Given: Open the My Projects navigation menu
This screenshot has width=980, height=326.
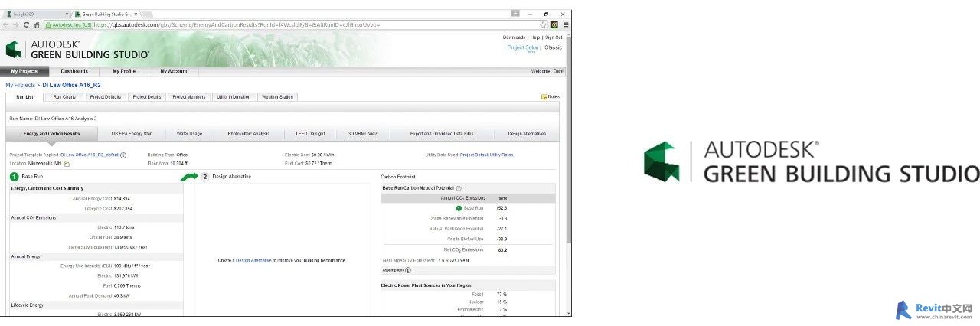Looking at the screenshot, I should point(24,71).
